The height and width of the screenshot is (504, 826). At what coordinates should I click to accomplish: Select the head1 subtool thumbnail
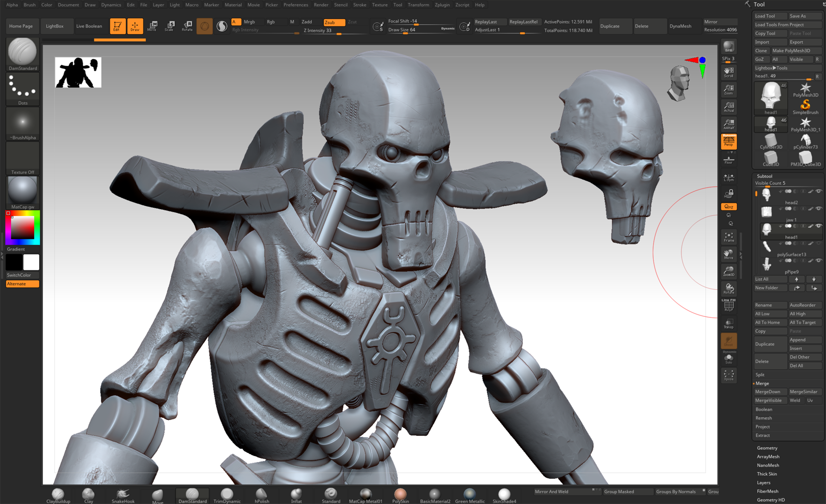tap(767, 229)
